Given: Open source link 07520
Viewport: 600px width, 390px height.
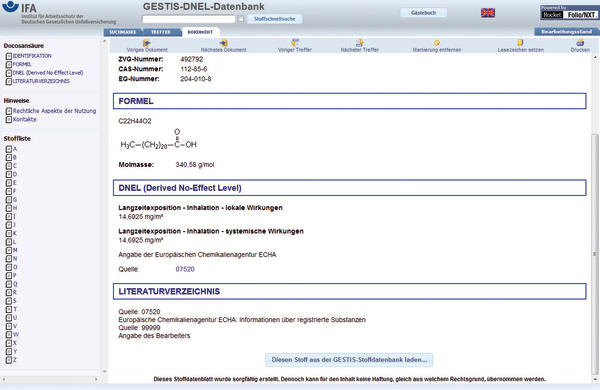Looking at the screenshot, I should pos(185,269).
